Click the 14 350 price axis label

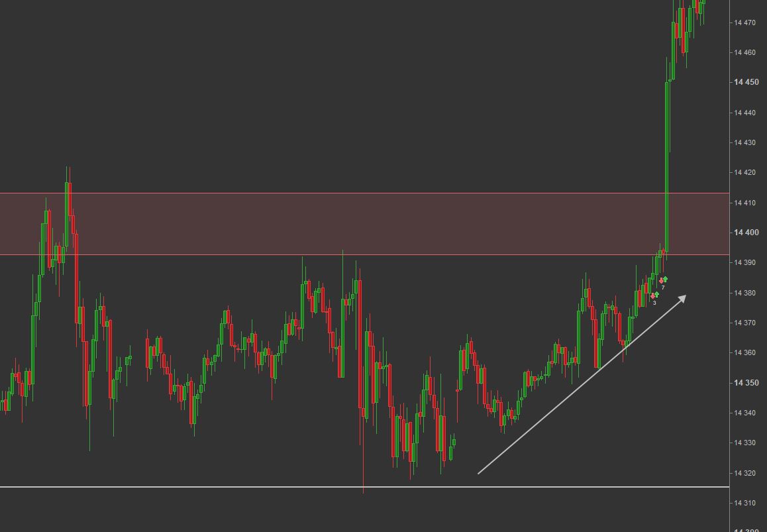(x=746, y=383)
